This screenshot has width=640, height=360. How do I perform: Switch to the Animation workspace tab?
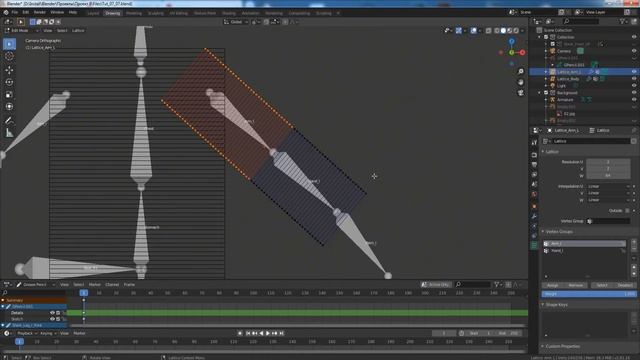[250, 13]
